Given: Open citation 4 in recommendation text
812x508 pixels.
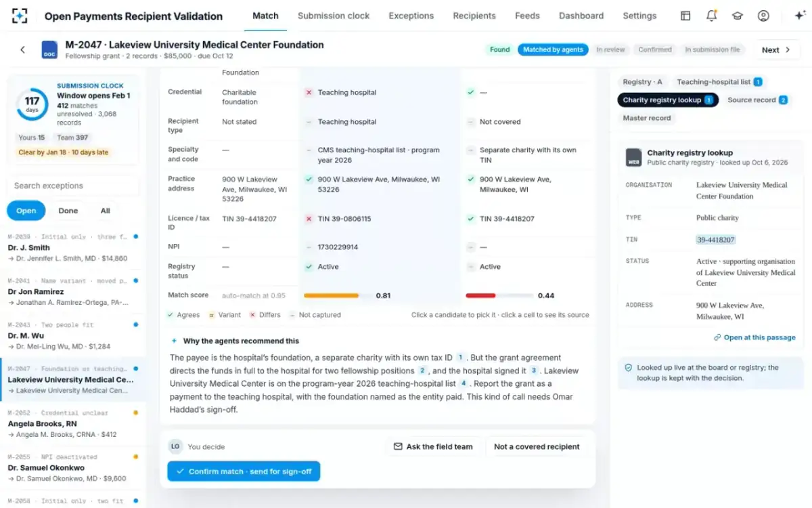Looking at the screenshot, I should pyautogui.click(x=464, y=383).
